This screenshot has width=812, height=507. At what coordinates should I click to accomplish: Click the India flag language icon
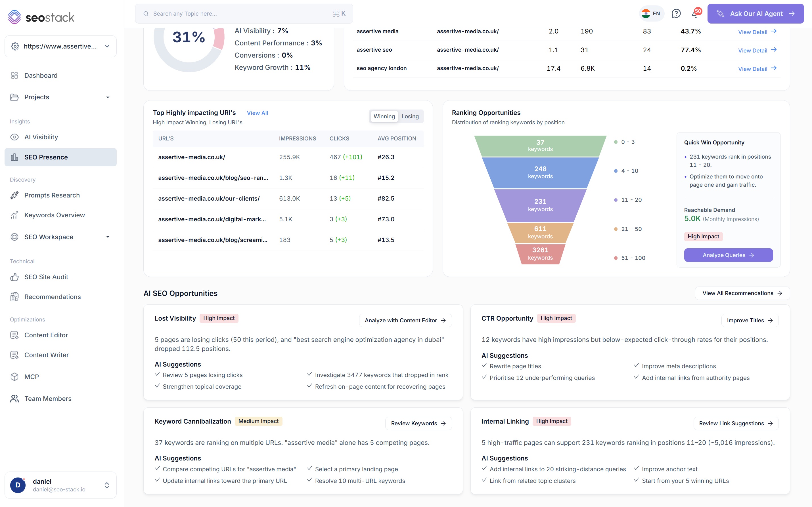(x=646, y=13)
